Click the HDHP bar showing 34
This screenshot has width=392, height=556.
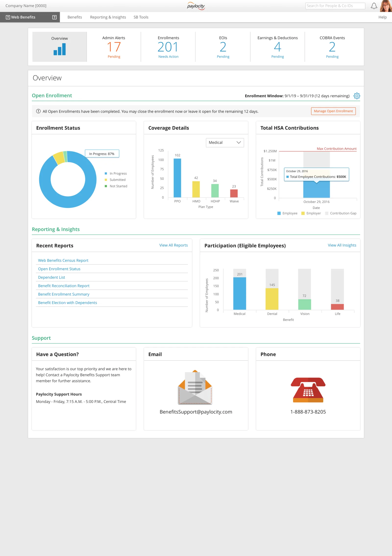click(x=215, y=191)
